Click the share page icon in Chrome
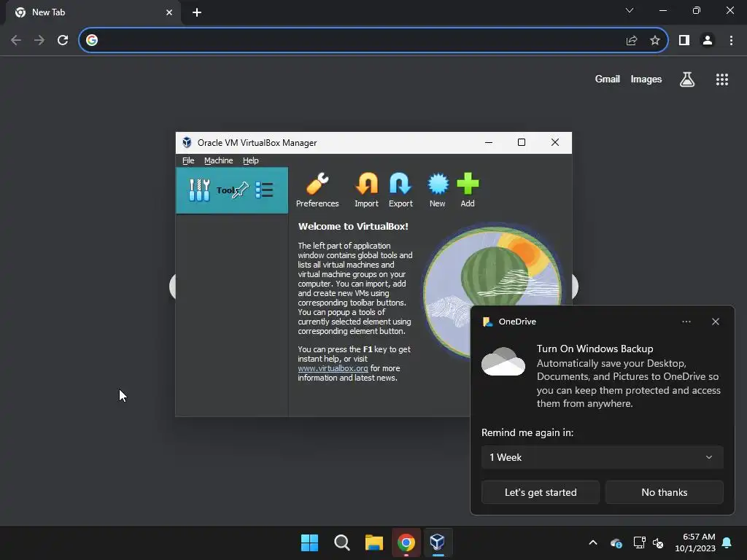Viewport: 747px width, 560px height. [x=632, y=40]
